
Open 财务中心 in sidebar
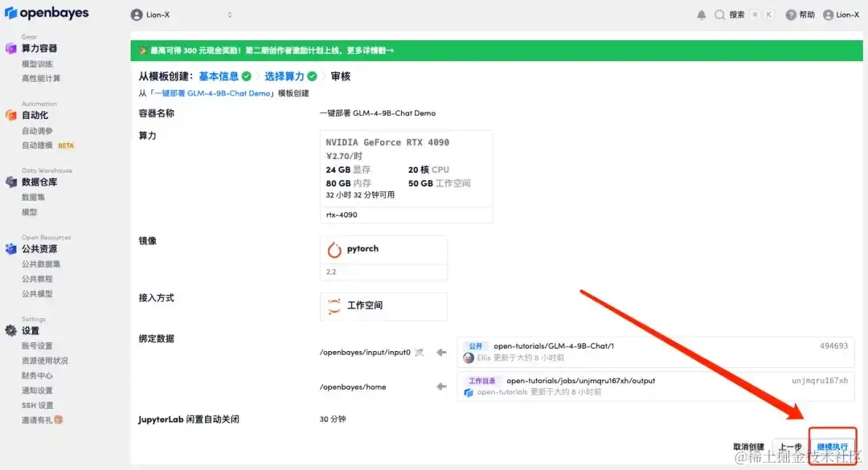pos(37,375)
